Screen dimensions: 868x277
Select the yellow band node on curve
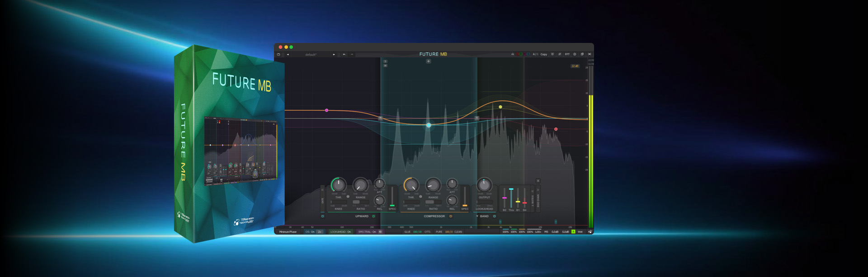500,107
